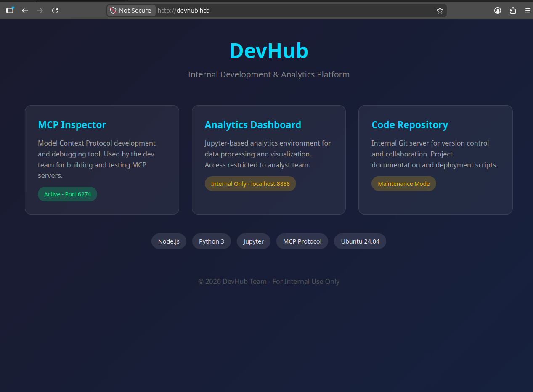The width and height of the screenshot is (533, 392).
Task: Open the sidebar panel icon
Action: [x=10, y=11]
